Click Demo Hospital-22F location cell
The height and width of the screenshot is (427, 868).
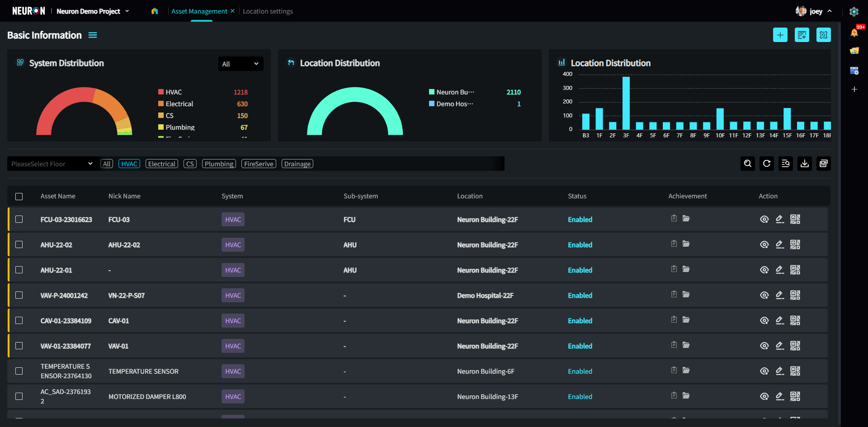(x=485, y=295)
